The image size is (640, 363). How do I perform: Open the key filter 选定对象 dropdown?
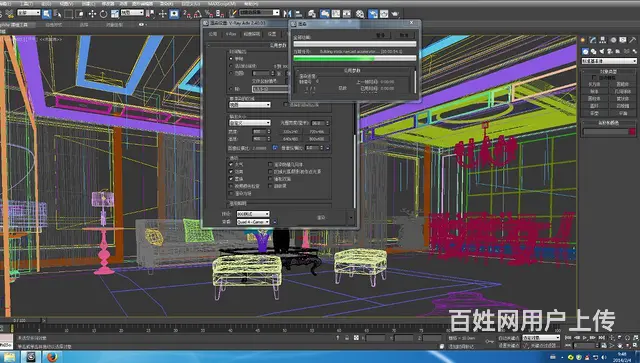pyautogui.click(x=541, y=338)
